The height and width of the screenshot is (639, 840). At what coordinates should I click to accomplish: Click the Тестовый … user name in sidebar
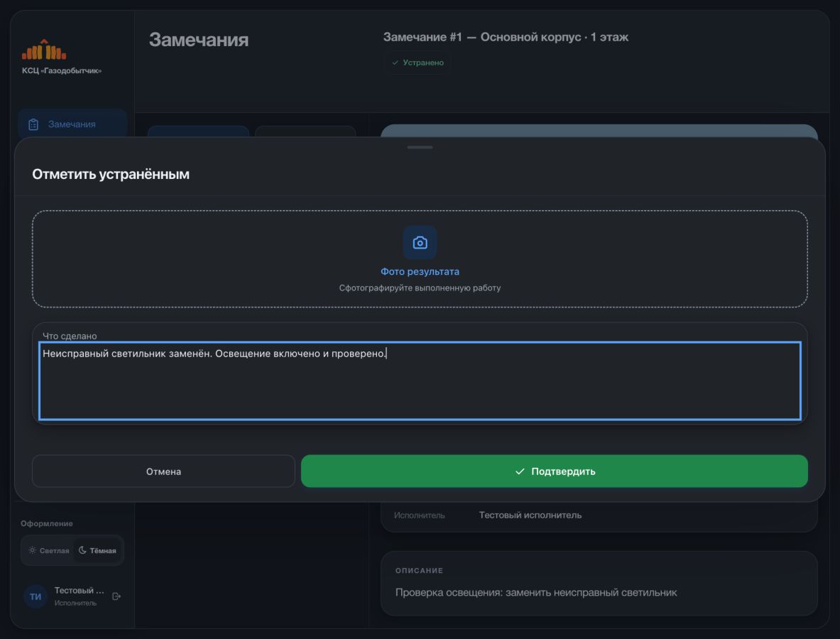pos(79,590)
